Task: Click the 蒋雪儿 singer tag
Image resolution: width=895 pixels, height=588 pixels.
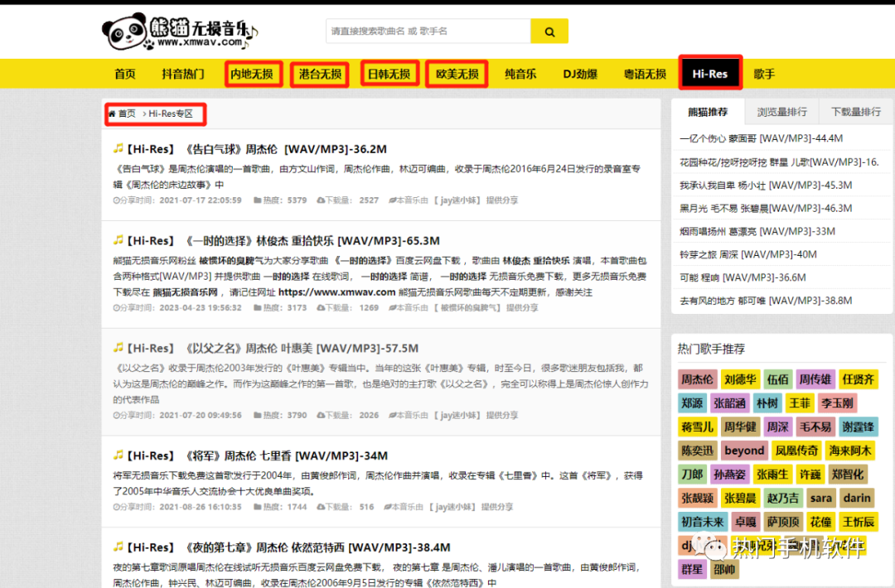Action: (x=697, y=427)
